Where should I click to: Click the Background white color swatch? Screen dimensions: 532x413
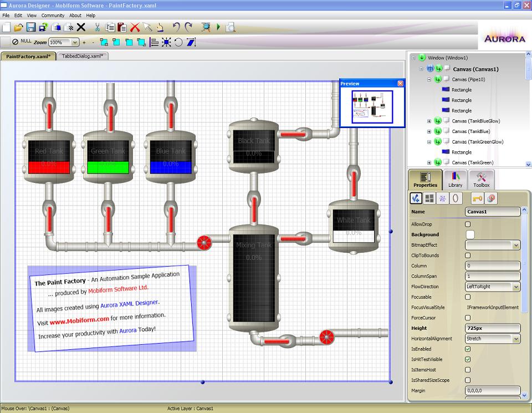(470, 234)
